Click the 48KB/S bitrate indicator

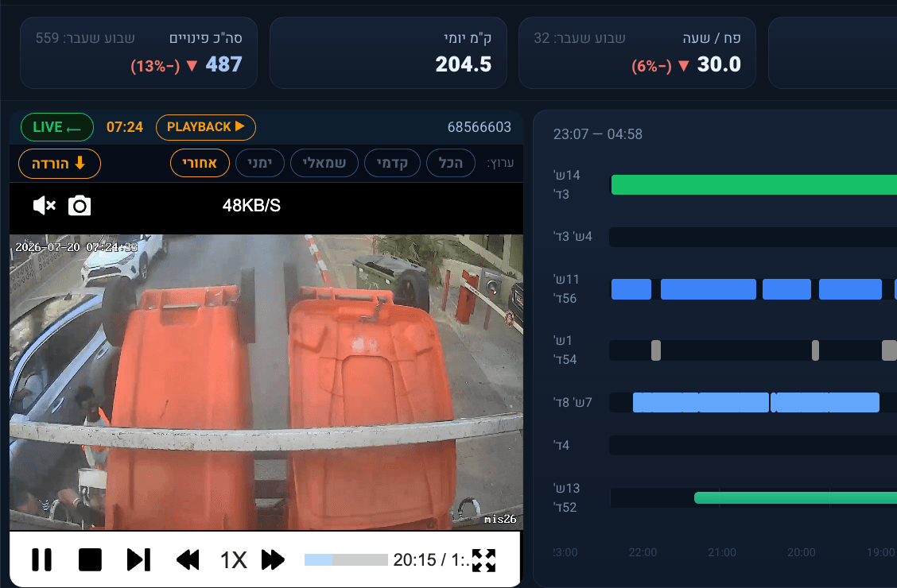(252, 206)
